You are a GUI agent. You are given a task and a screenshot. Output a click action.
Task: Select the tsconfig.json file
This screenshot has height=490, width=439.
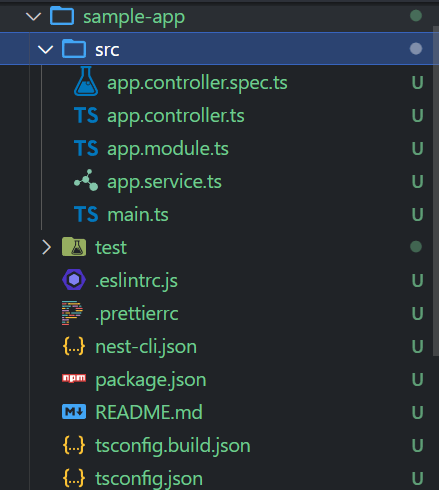coord(149,478)
